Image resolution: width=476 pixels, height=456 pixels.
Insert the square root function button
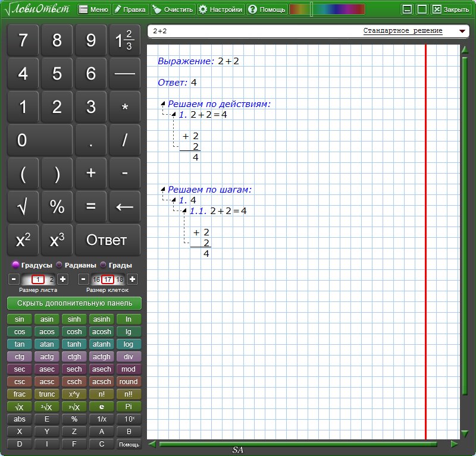[20, 407]
